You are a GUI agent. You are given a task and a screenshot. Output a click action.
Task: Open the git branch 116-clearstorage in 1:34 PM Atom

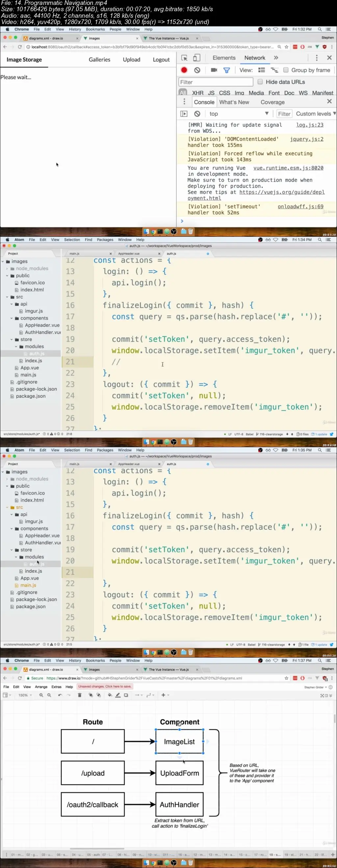[x=269, y=434]
